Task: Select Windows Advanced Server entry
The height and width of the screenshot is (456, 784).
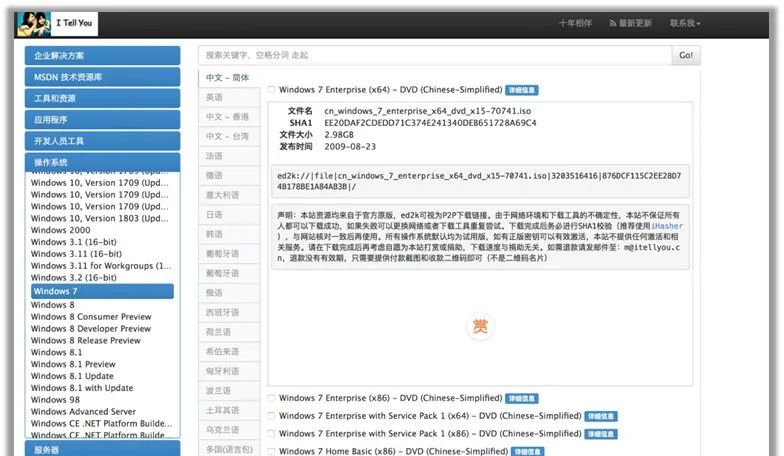Action: coord(83,412)
